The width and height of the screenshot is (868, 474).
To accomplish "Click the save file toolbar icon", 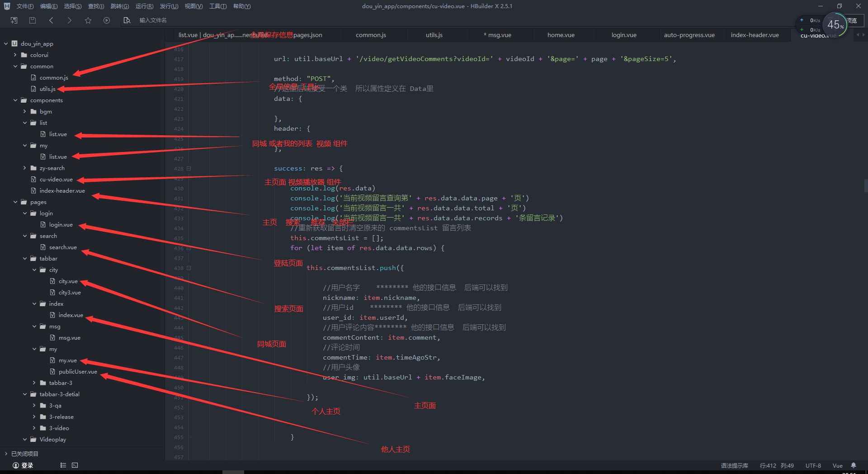I will 33,20.
